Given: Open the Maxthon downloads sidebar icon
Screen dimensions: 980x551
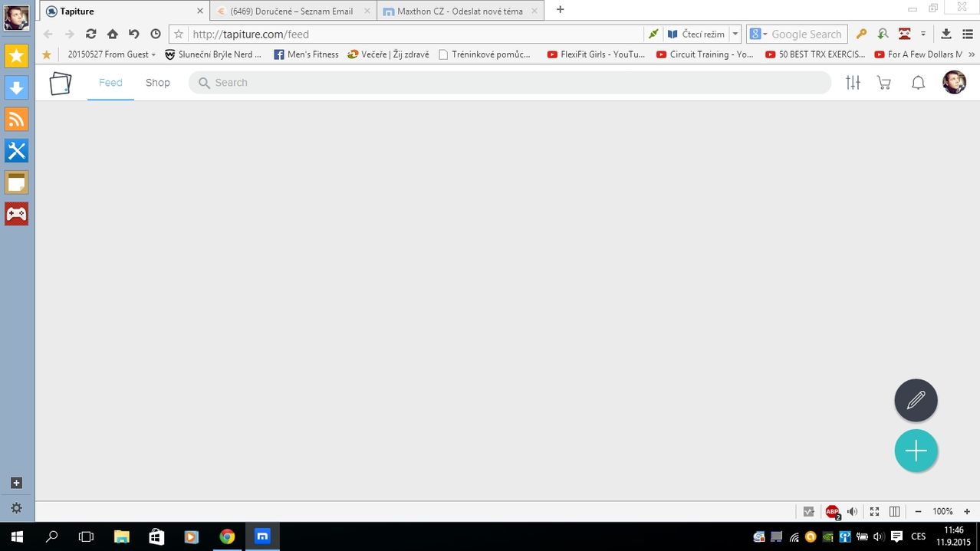Looking at the screenshot, I should click(x=16, y=87).
